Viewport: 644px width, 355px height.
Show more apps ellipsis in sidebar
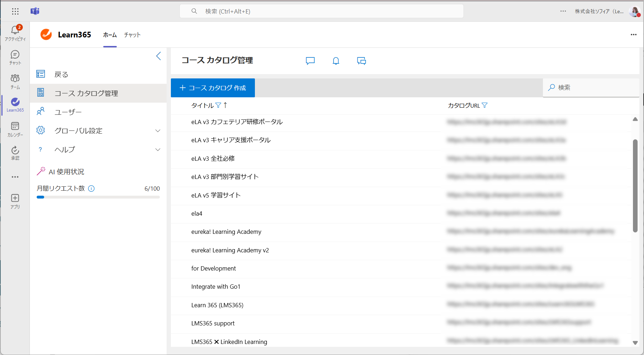[15, 177]
